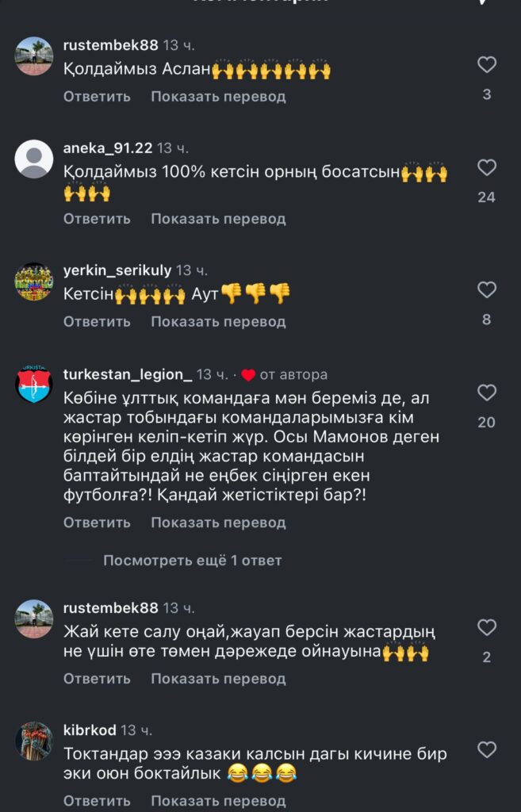Show translation of yerkin_serikuly's comment
The height and width of the screenshot is (812, 521).
click(218, 322)
